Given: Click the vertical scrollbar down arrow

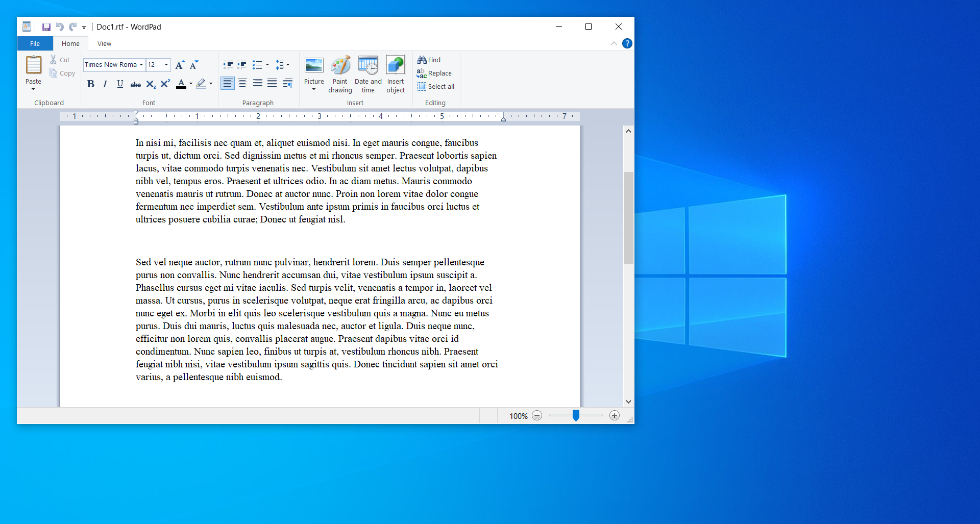Looking at the screenshot, I should [x=628, y=402].
